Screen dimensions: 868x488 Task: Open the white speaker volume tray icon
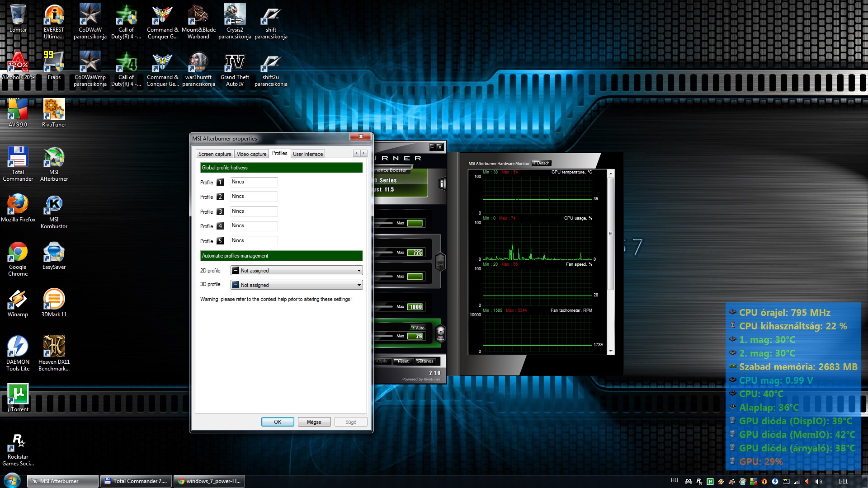click(819, 482)
